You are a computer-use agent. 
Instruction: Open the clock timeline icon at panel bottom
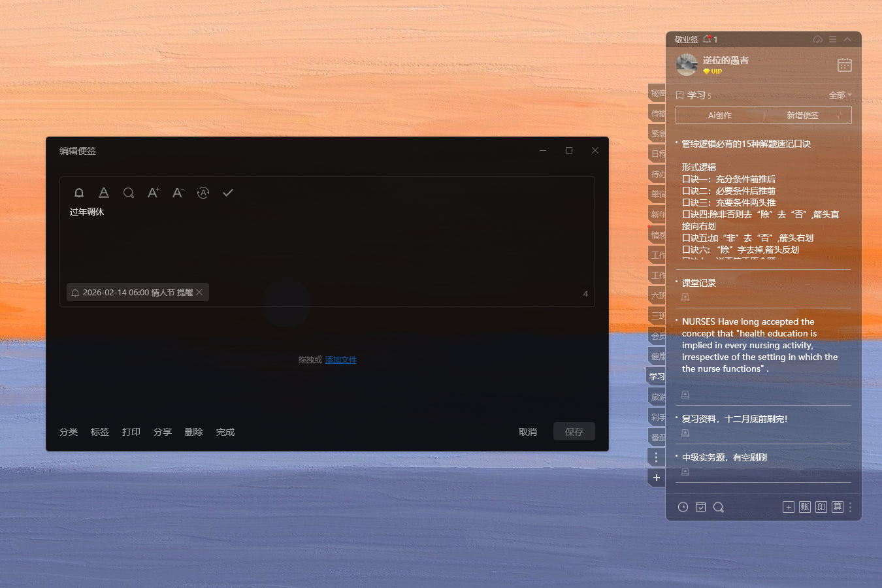[683, 507]
